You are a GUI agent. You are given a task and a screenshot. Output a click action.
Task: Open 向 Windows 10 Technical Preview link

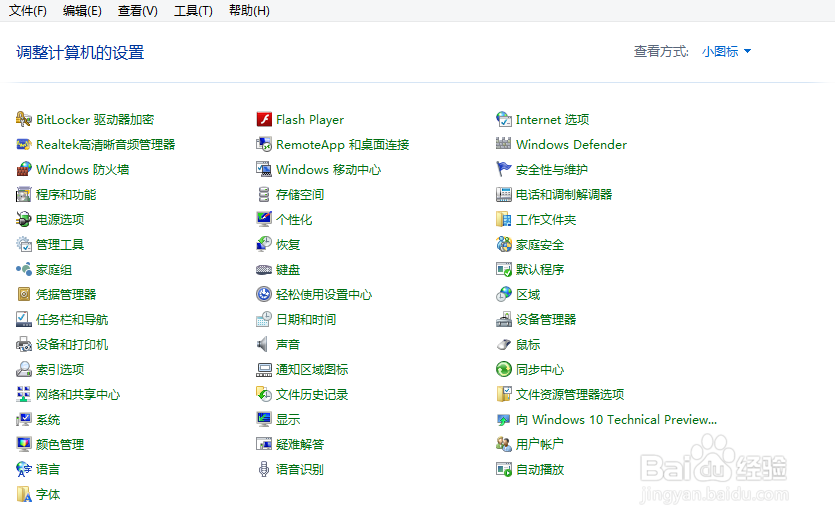click(x=616, y=420)
